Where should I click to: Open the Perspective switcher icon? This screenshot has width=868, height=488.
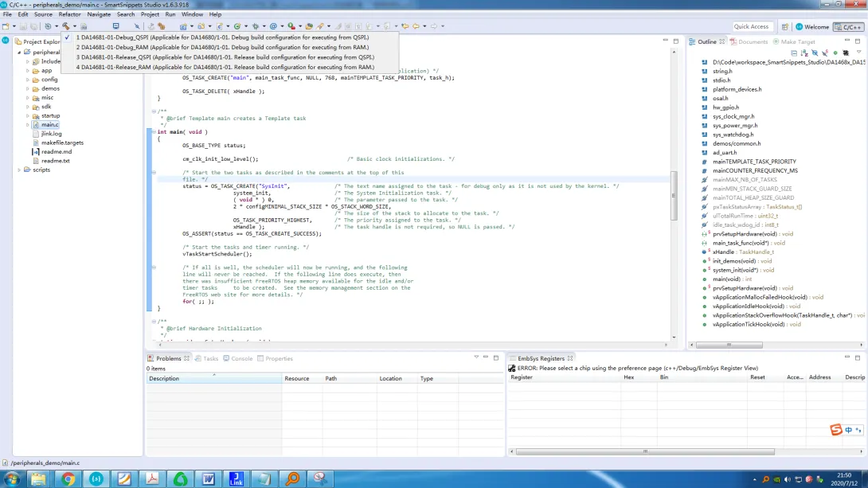click(785, 26)
